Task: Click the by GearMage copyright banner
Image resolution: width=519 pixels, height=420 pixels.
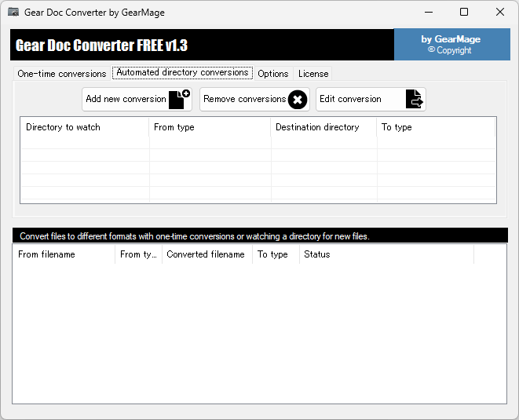Action: [x=450, y=45]
